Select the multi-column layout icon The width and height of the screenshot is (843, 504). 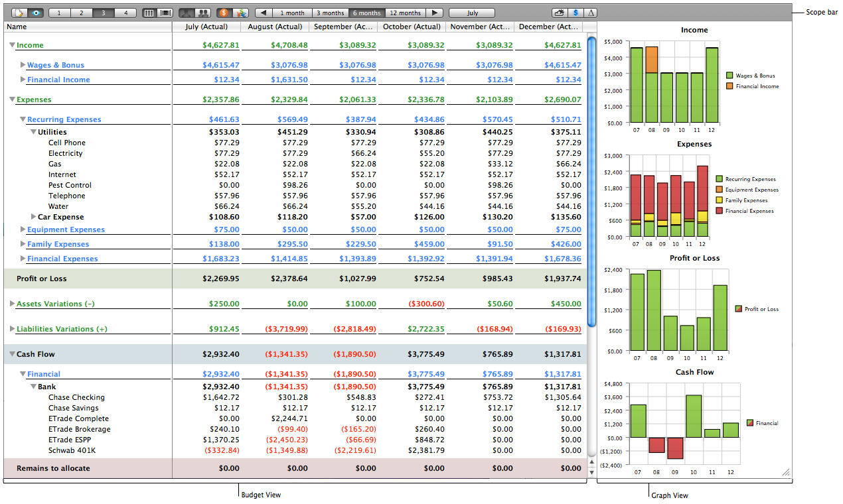click(x=166, y=13)
